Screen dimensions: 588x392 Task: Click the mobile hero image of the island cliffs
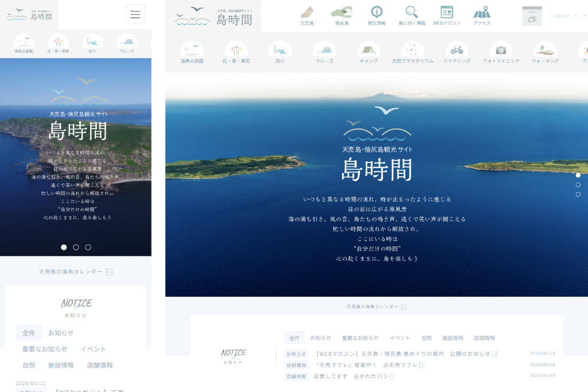coord(76,157)
